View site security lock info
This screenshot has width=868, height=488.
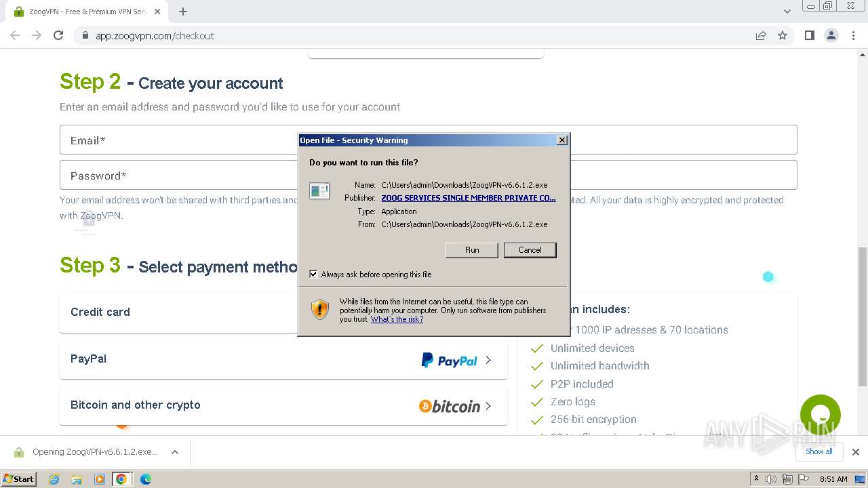click(x=85, y=35)
